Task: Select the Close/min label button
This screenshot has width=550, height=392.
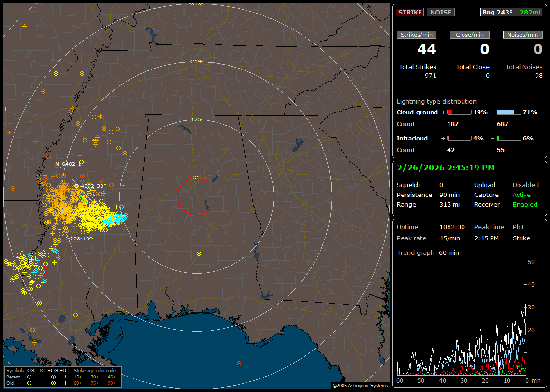Action: pyautogui.click(x=470, y=35)
